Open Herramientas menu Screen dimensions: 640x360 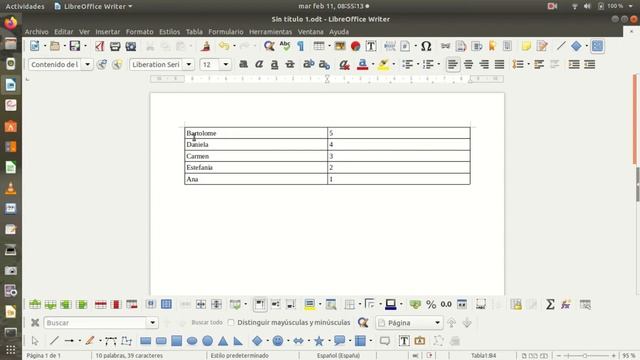270,31
